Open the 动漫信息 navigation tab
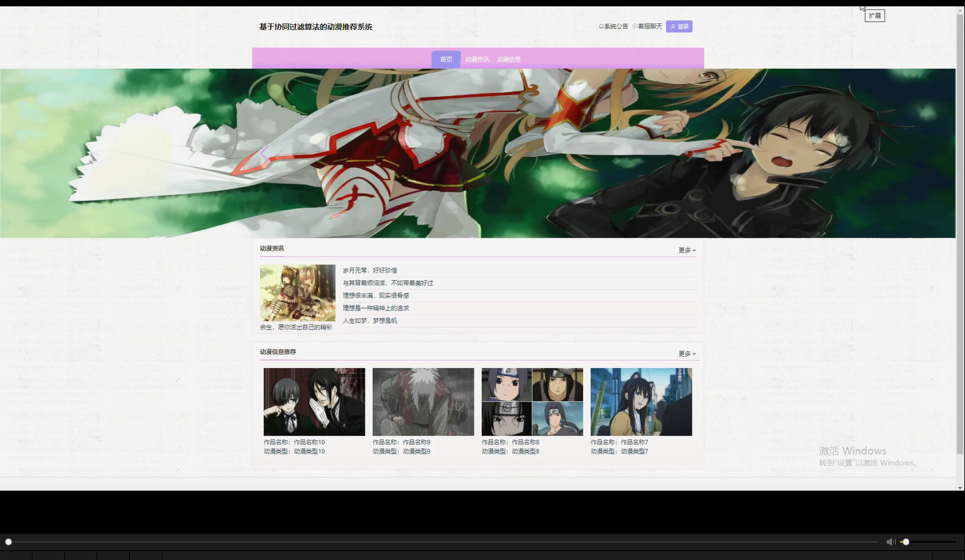 click(x=509, y=59)
